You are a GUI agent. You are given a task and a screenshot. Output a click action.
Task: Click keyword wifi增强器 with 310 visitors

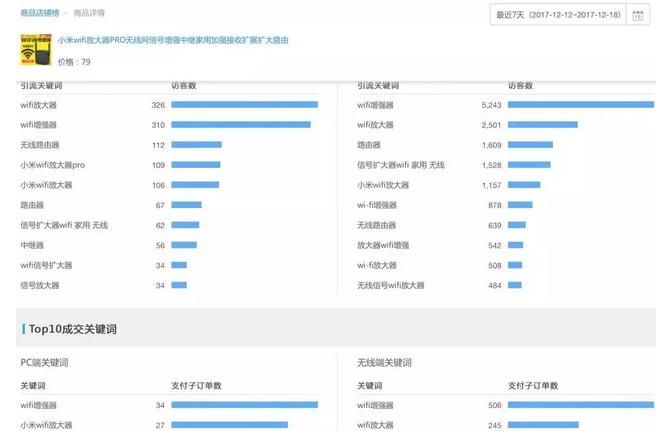point(39,125)
